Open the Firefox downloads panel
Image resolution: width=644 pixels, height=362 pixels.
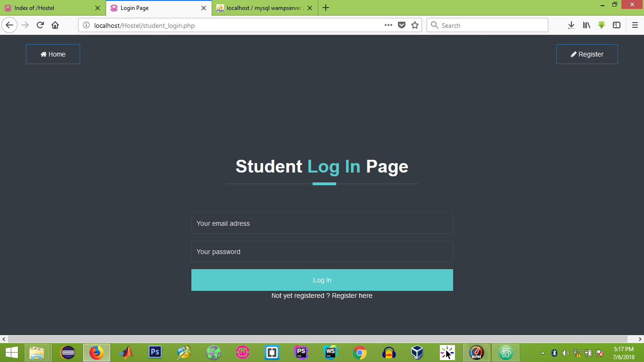click(571, 25)
